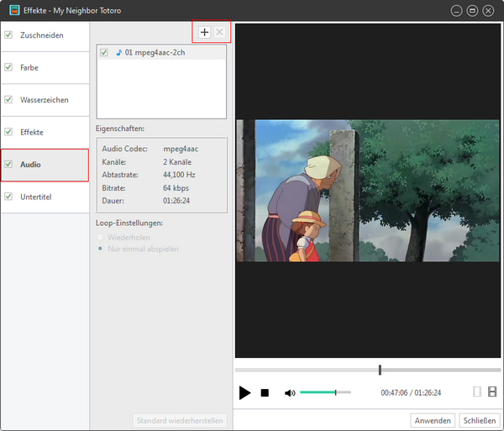Switch to the Untertitel tab
This screenshot has height=431, width=504.
coord(45,197)
